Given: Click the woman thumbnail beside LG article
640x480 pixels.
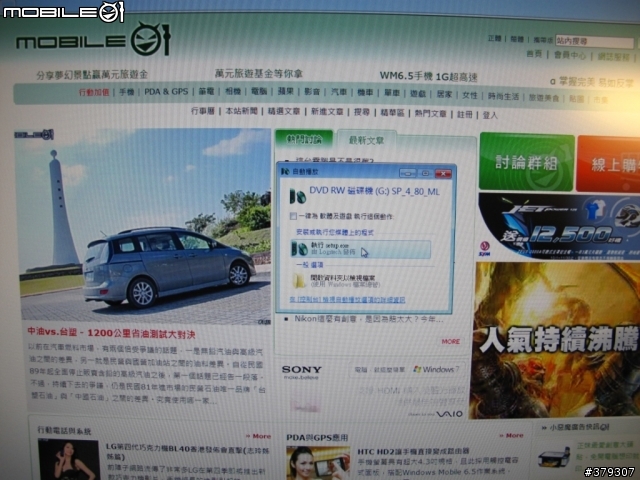Looking at the screenshot, I should tap(69, 460).
